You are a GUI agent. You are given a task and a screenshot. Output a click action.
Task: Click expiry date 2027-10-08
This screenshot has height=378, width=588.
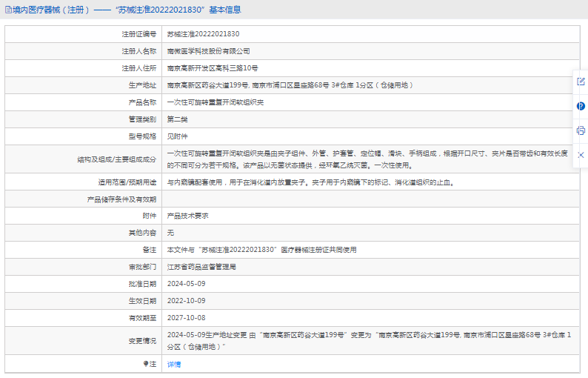click(x=187, y=318)
